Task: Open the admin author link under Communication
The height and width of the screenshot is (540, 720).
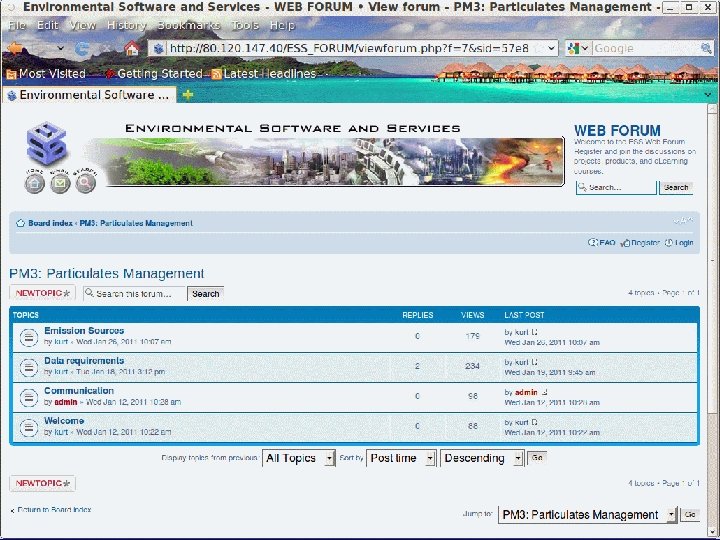Action: point(66,402)
